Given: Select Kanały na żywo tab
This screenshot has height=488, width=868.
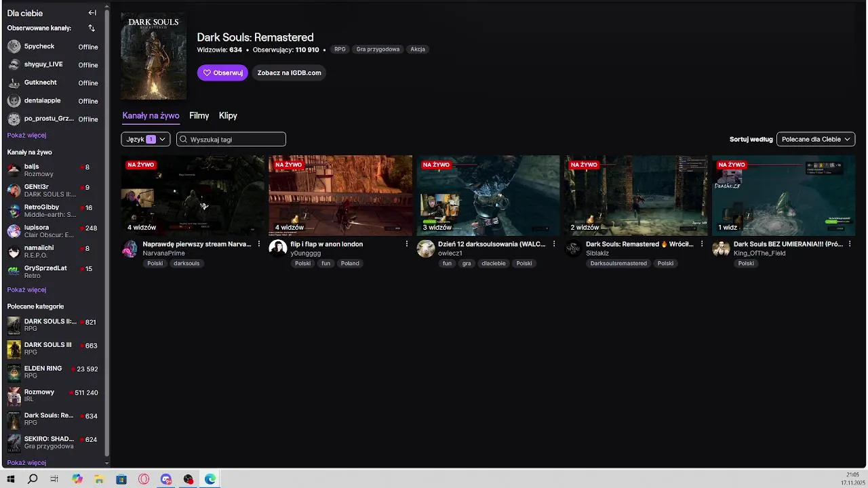Looking at the screenshot, I should click(151, 116).
